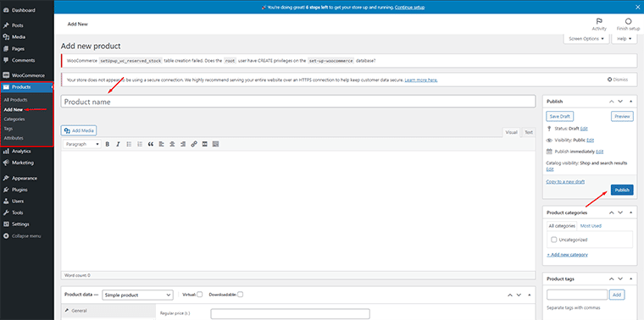Click the Product name input field
The image size is (644, 320).
[298, 102]
